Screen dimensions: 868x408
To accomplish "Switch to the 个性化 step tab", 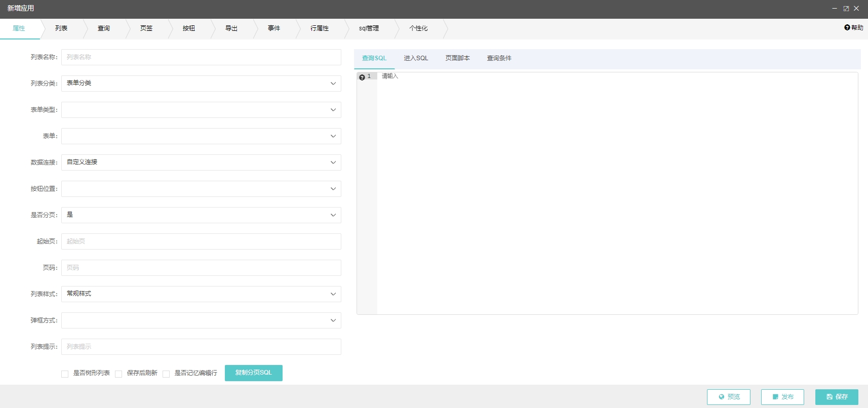I will coord(418,28).
